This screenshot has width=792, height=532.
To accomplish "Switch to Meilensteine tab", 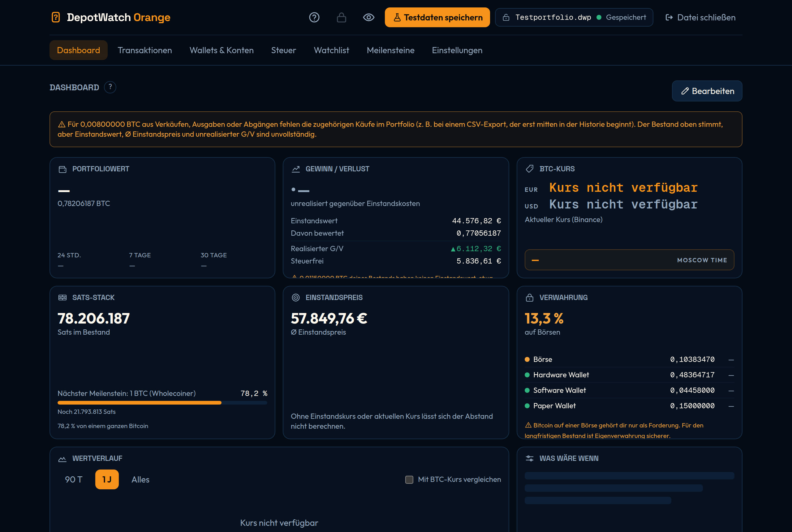I will [390, 50].
